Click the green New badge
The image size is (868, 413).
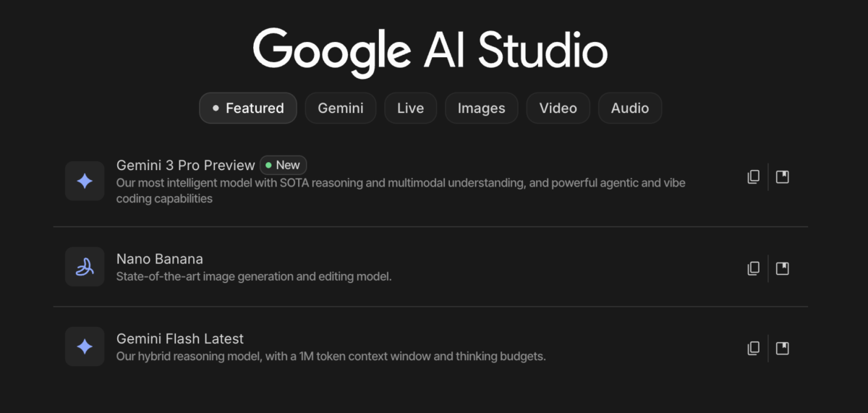point(284,165)
